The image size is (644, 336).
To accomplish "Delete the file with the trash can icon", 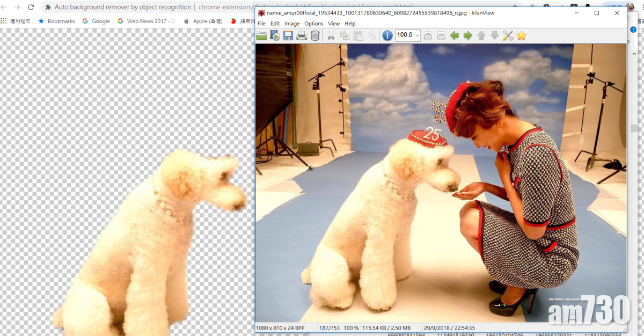I will tap(315, 35).
